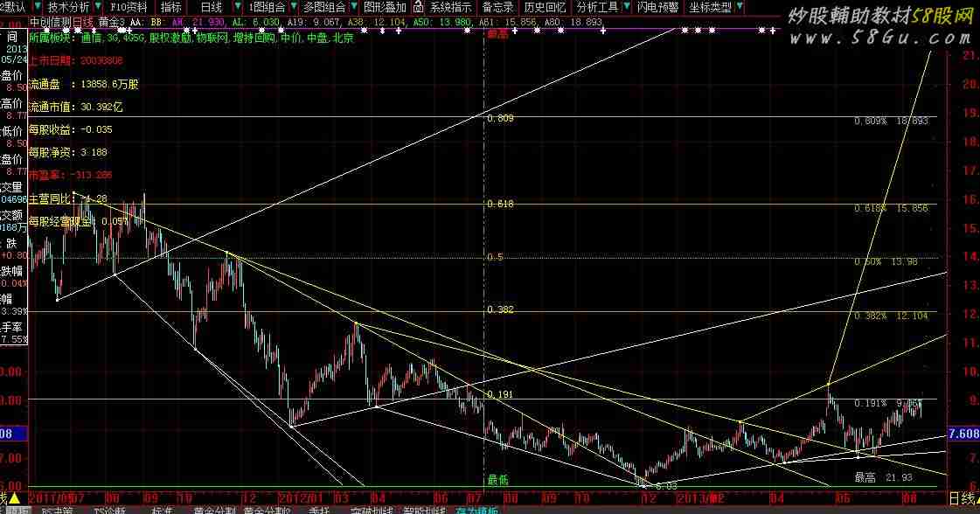980x514 pixels.
Task: Click the AL: 6.030 indicator value
Action: 255,23
